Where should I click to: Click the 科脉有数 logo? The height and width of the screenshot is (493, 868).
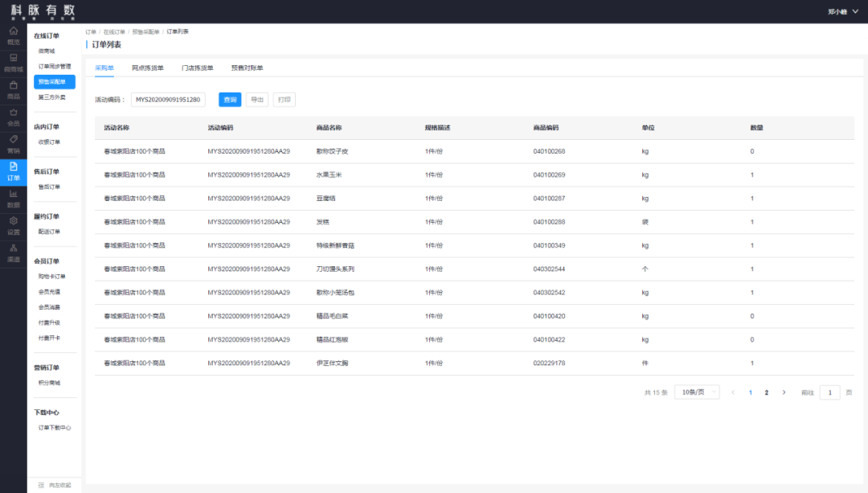(43, 11)
